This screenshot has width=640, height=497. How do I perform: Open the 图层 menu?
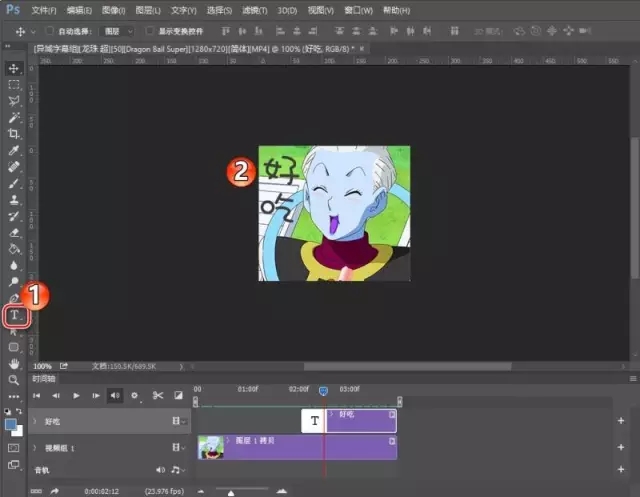pyautogui.click(x=148, y=10)
